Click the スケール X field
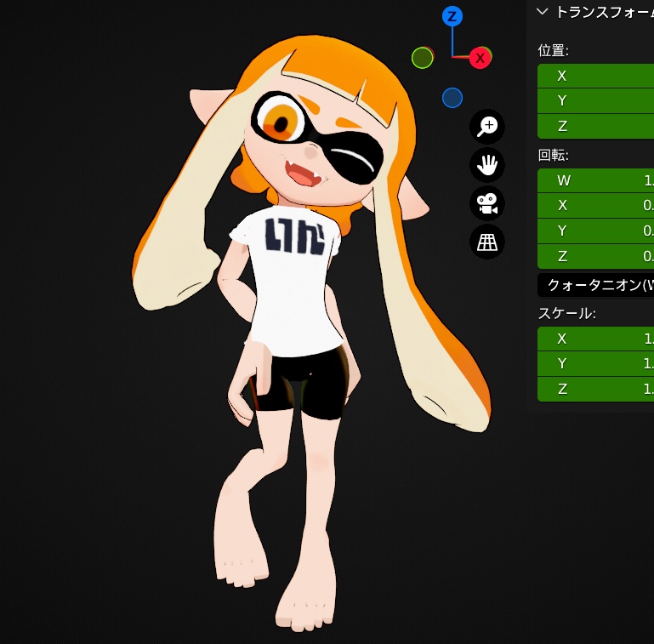 coord(596,339)
